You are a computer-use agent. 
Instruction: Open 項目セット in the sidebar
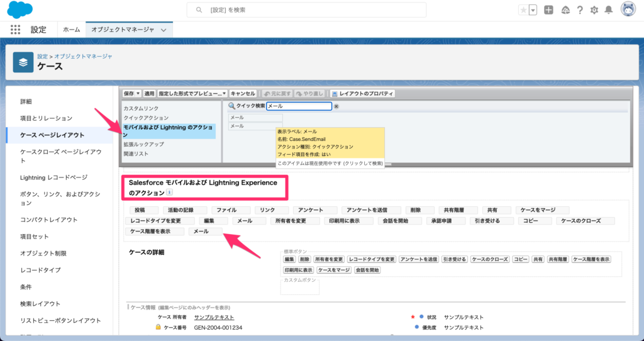pos(35,237)
